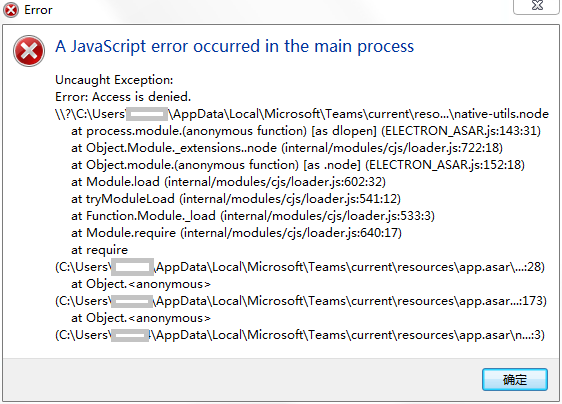
Task: Click the native-utils.node file path line
Action: click(302, 114)
